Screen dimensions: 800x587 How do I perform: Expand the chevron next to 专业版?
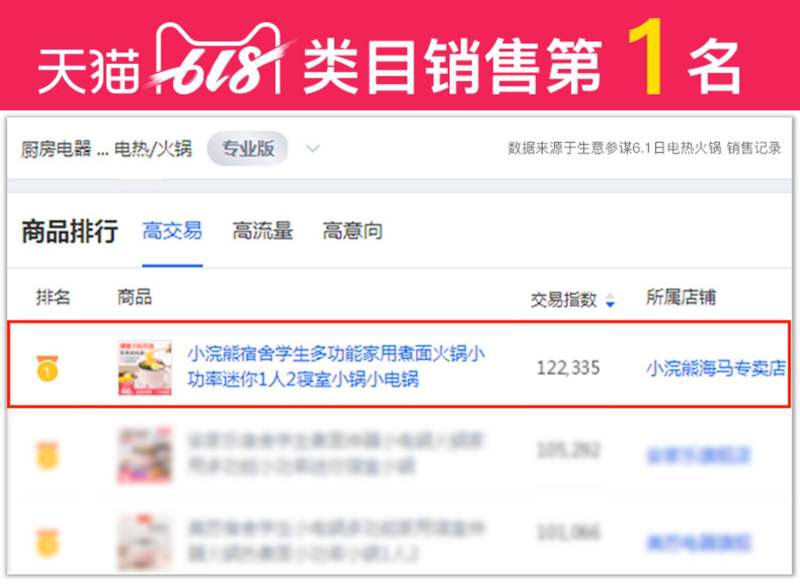(313, 149)
